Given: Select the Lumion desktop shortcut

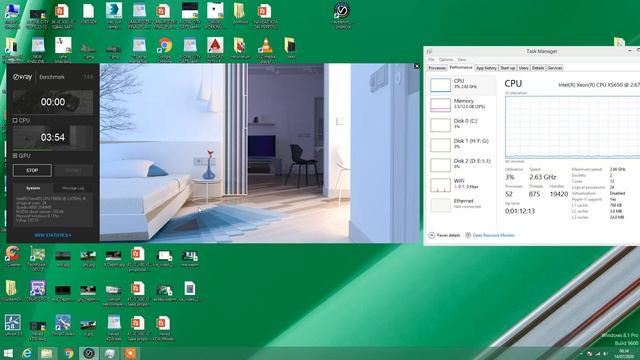Looking at the screenshot, I should [x=12, y=325].
